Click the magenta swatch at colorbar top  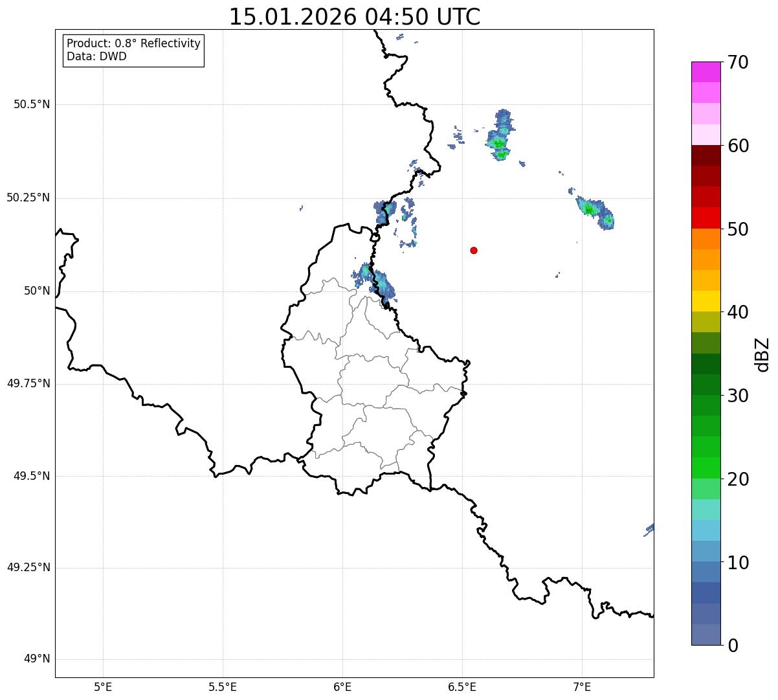[x=706, y=72]
